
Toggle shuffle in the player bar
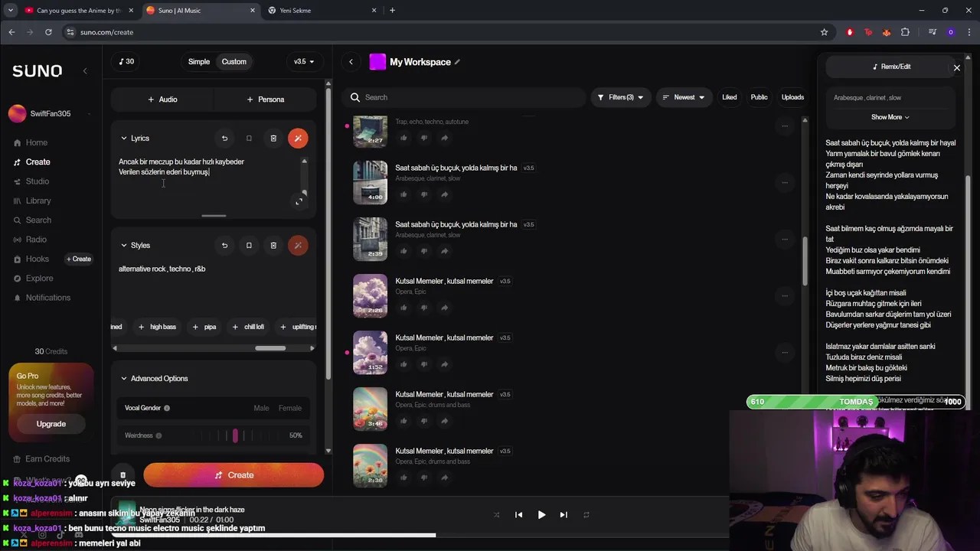click(497, 515)
